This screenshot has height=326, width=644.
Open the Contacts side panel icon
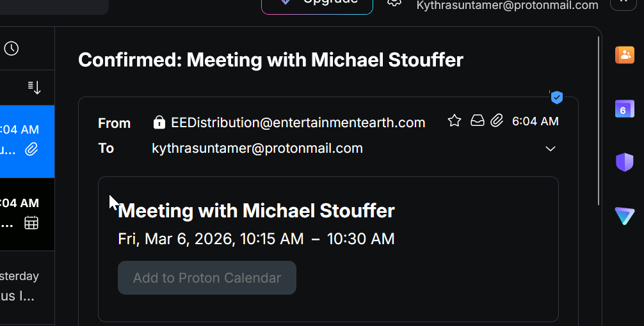(x=624, y=55)
